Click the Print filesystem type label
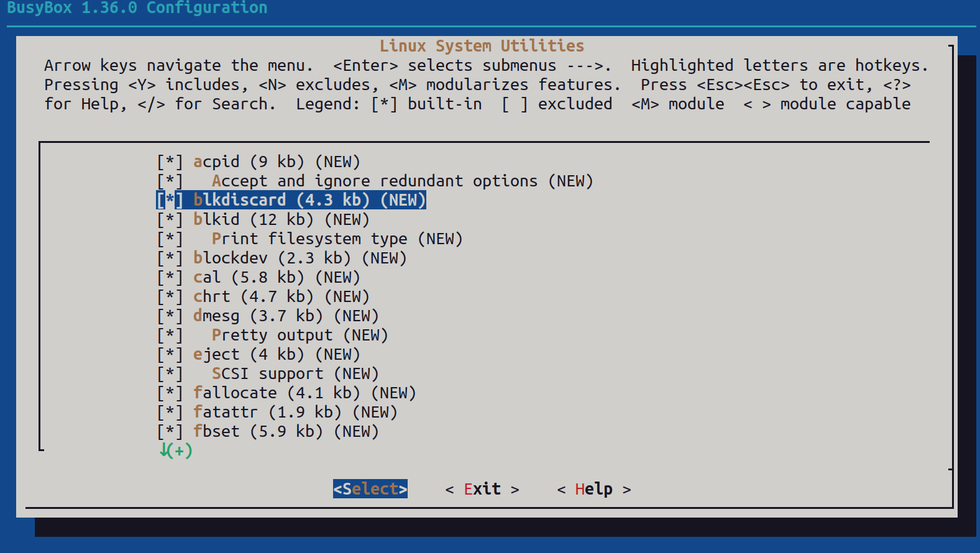The width and height of the screenshot is (980, 553). coord(337,239)
